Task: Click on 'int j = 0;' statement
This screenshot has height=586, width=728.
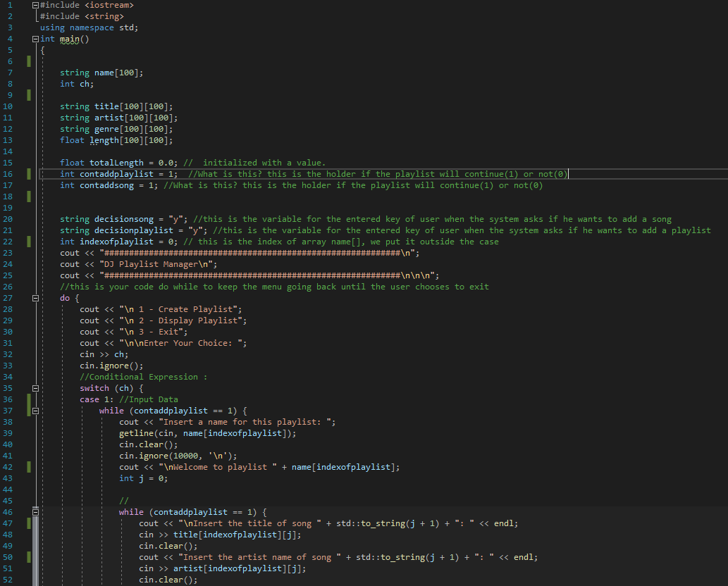Action: [144, 478]
